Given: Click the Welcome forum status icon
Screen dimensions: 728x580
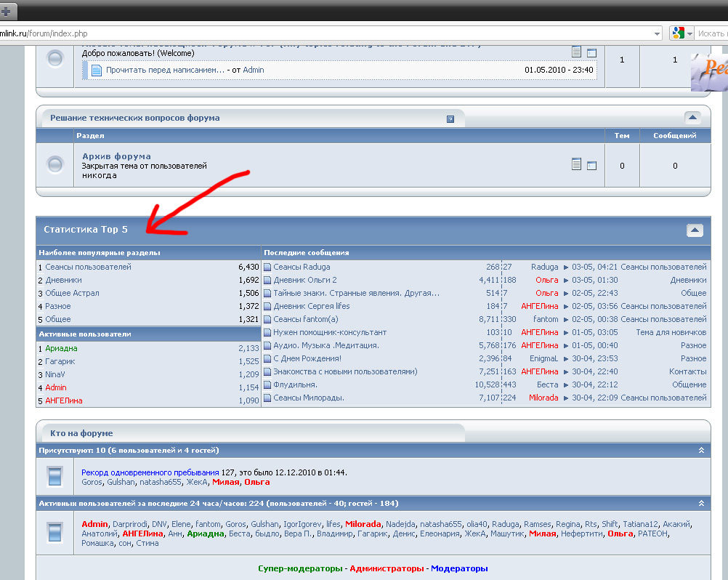Looking at the screenshot, I should [55, 59].
